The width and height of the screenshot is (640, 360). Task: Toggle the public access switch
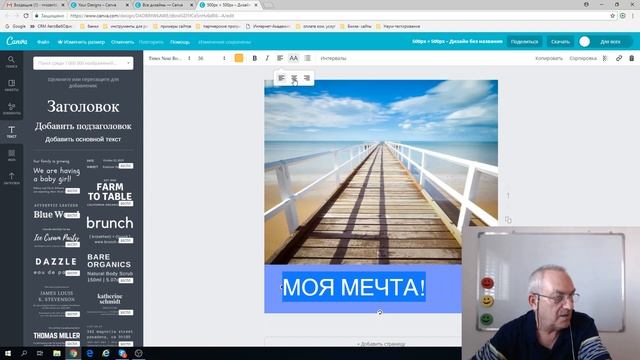585,42
